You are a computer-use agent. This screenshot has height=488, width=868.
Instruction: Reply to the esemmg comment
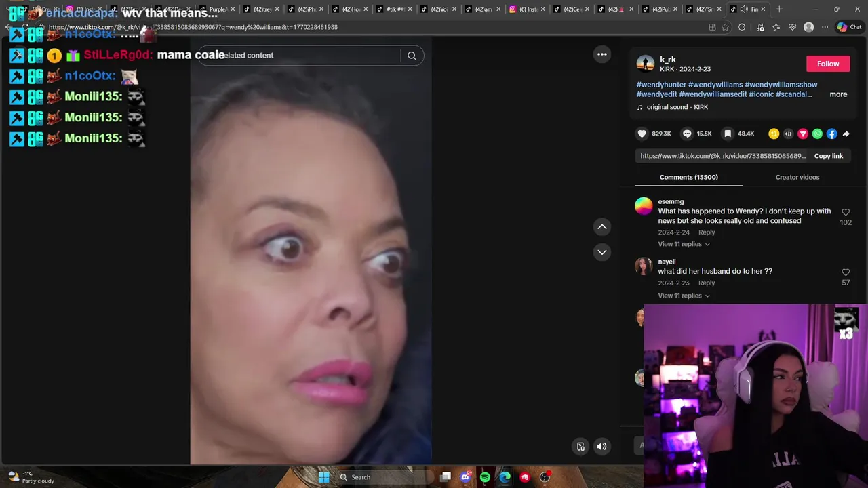706,232
